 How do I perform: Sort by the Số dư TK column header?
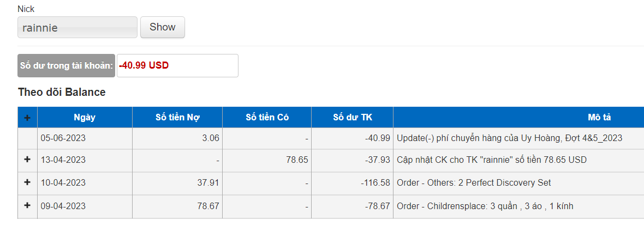[x=353, y=117]
